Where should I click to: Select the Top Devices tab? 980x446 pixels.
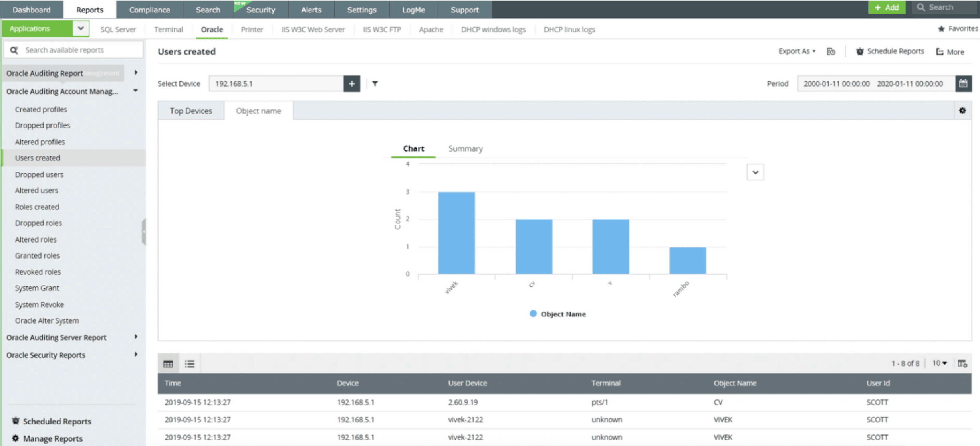[191, 111]
